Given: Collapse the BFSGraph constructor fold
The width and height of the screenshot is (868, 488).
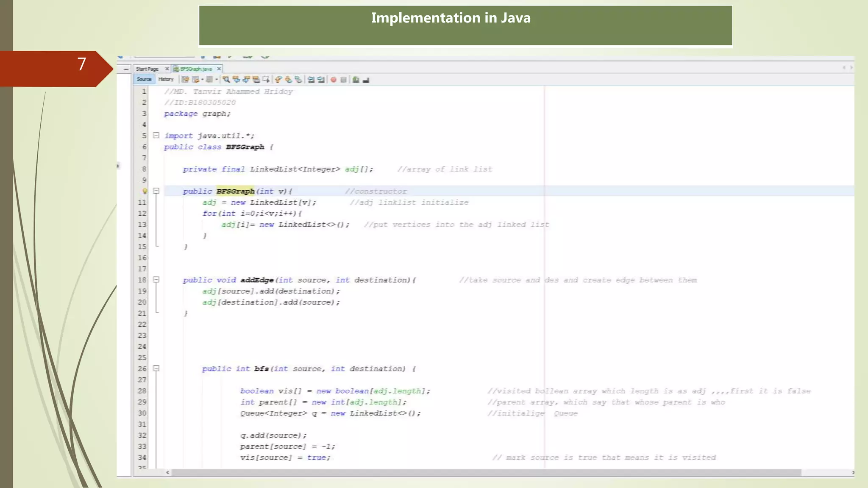Looking at the screenshot, I should pyautogui.click(x=156, y=191).
